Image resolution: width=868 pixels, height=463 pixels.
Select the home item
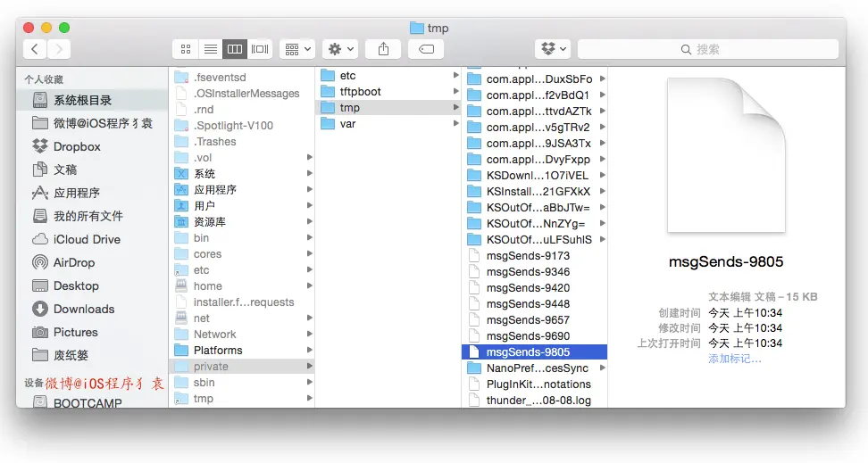tap(242, 286)
